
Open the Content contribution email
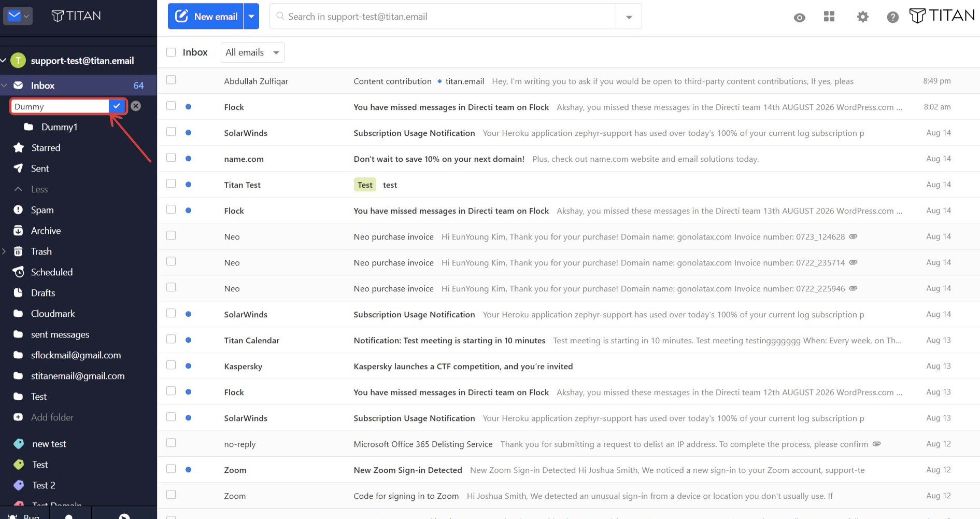(569, 81)
